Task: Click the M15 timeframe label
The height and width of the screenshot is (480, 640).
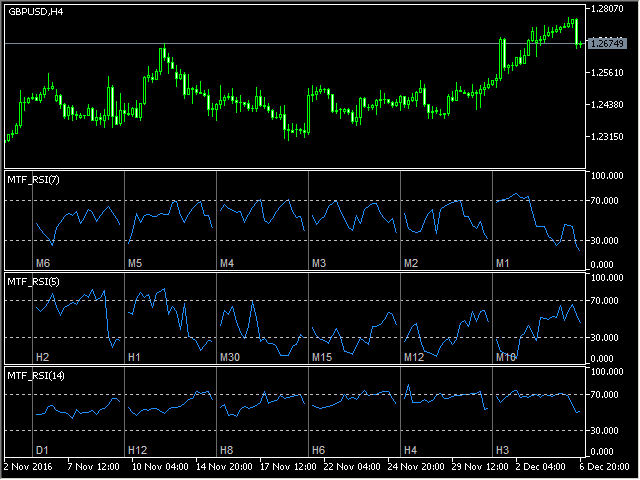Action: [x=322, y=357]
